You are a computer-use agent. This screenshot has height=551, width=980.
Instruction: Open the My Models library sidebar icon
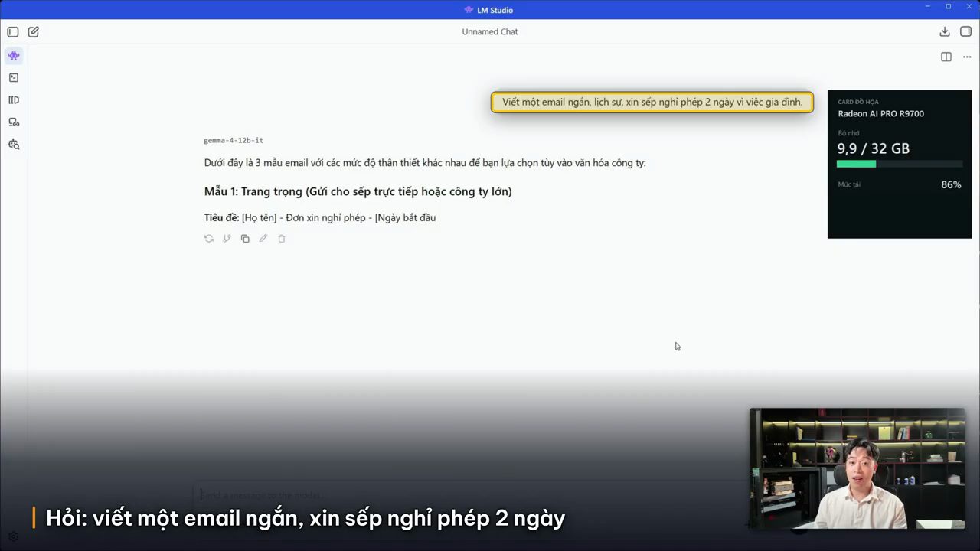tap(14, 100)
